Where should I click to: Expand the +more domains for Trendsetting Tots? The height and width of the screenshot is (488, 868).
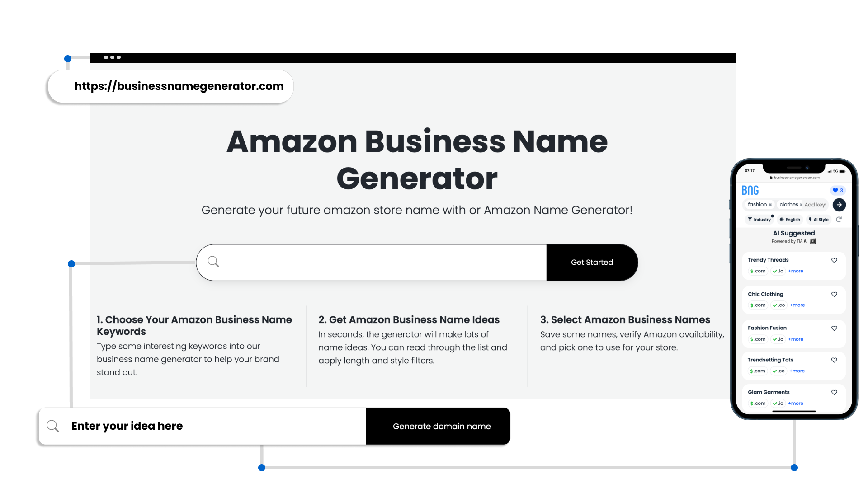797,371
